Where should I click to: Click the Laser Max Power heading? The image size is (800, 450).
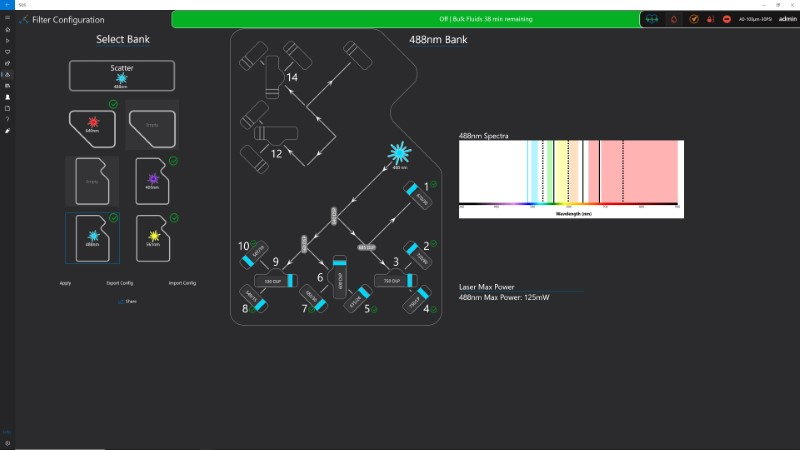(x=487, y=287)
